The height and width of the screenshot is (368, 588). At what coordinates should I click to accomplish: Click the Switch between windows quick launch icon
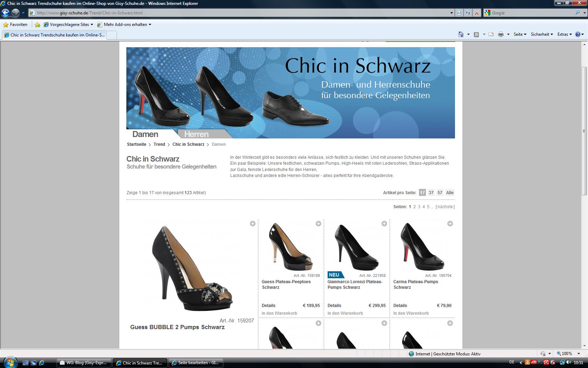(34, 363)
